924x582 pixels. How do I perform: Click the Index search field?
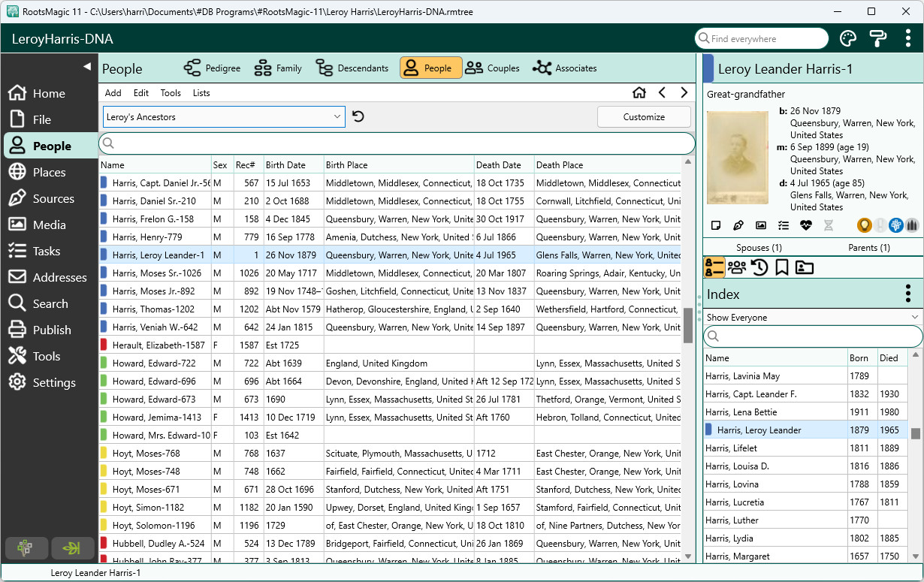813,336
